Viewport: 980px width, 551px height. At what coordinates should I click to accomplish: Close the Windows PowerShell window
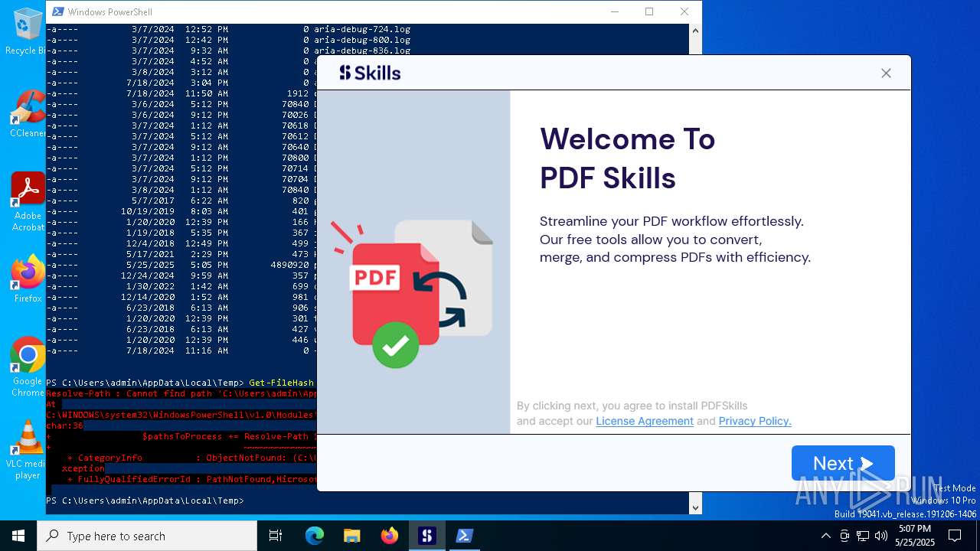pos(684,11)
